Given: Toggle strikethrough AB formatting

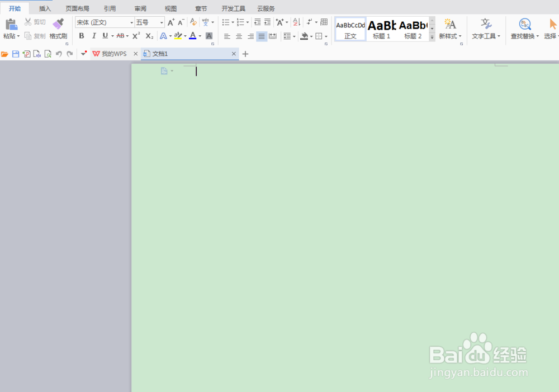Looking at the screenshot, I should point(121,36).
